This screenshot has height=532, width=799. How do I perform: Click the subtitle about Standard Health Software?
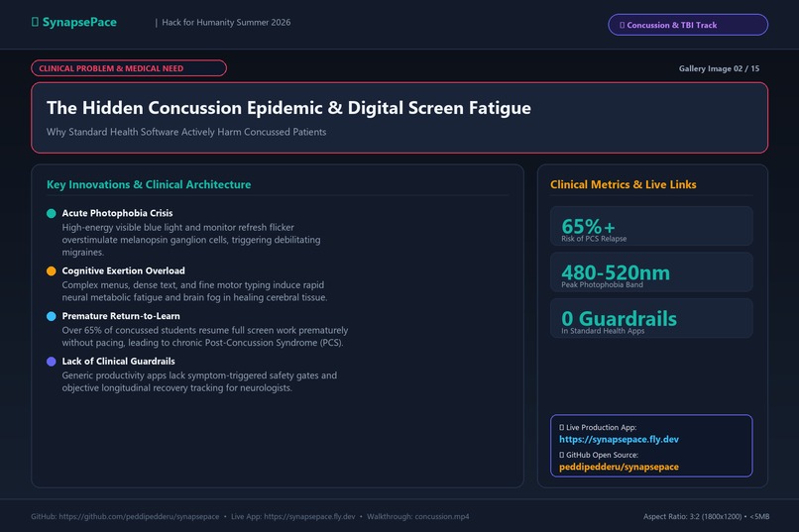186,132
